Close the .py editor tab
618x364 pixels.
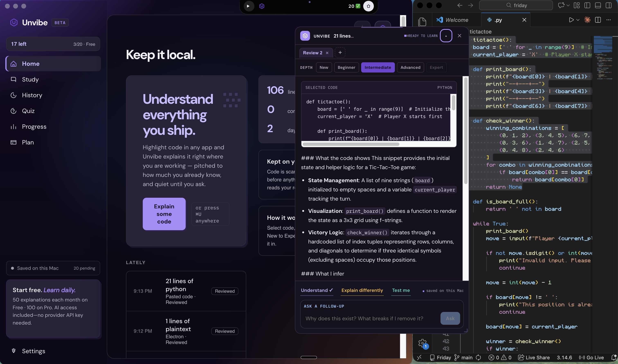pyautogui.click(x=524, y=20)
